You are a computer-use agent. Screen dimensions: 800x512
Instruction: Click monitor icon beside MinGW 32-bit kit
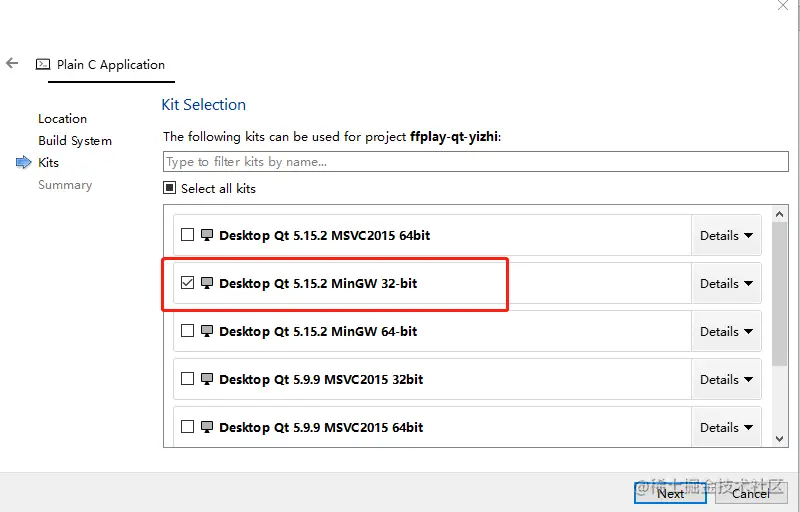coord(207,284)
